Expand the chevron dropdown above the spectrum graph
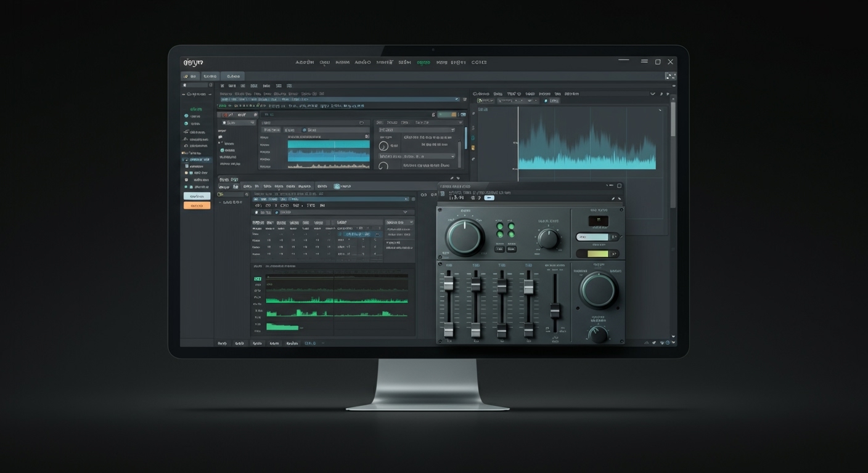 point(652,94)
